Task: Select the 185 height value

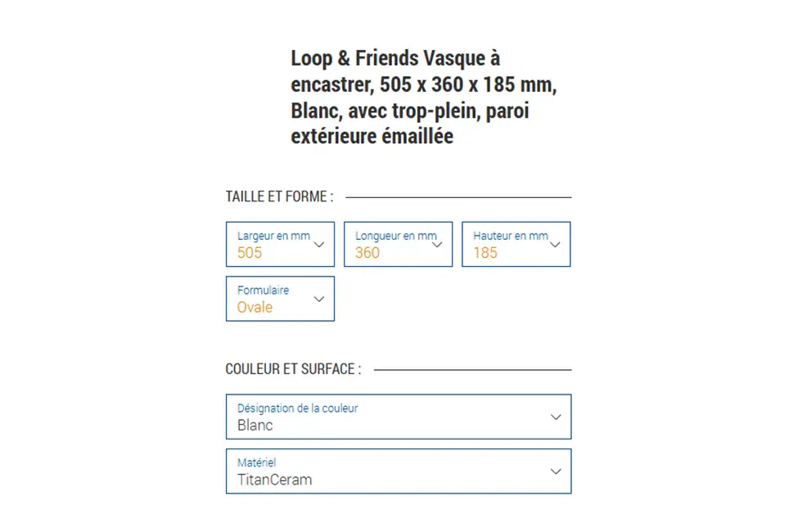Action: [485, 253]
